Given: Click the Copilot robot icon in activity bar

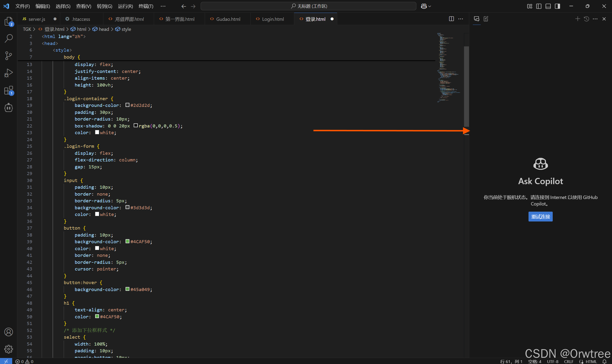Looking at the screenshot, I should [x=9, y=107].
